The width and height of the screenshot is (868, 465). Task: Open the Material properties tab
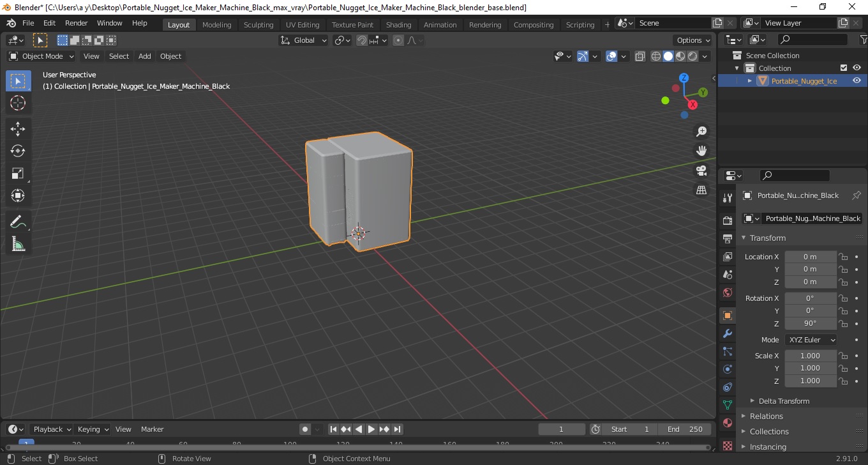(728, 423)
